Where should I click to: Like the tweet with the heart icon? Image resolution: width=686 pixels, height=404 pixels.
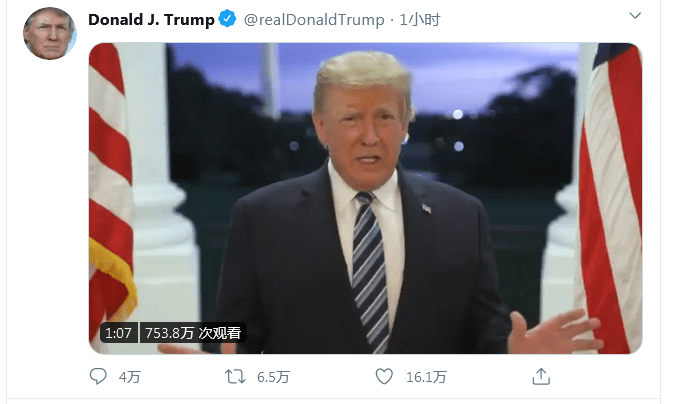click(384, 376)
